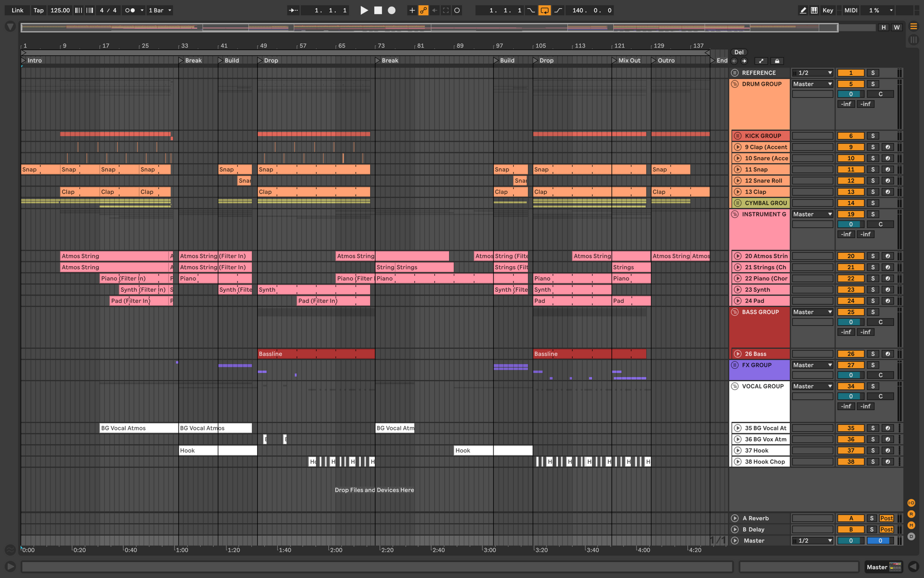924x578 pixels.
Task: Click the Link button
Action: pos(17,10)
